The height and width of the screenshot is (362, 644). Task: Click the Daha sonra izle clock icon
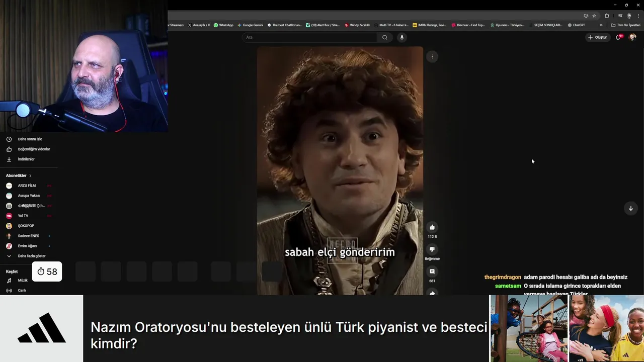tap(9, 139)
